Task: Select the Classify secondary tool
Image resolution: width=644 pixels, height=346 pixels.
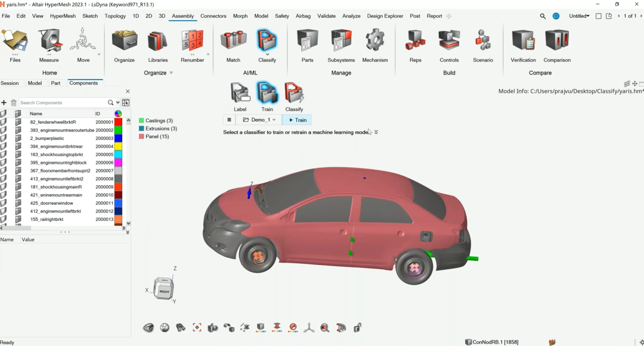Action: tap(294, 96)
